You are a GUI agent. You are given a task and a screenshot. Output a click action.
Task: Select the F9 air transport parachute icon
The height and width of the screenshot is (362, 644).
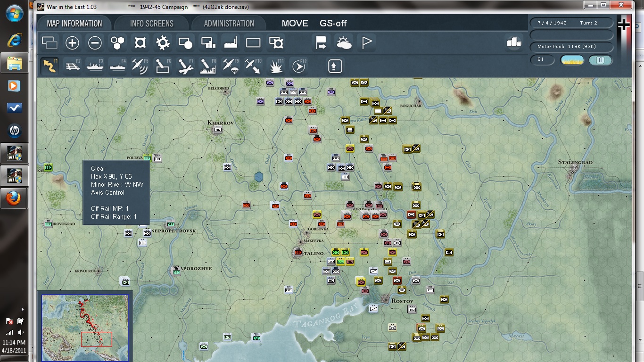[x=231, y=66]
